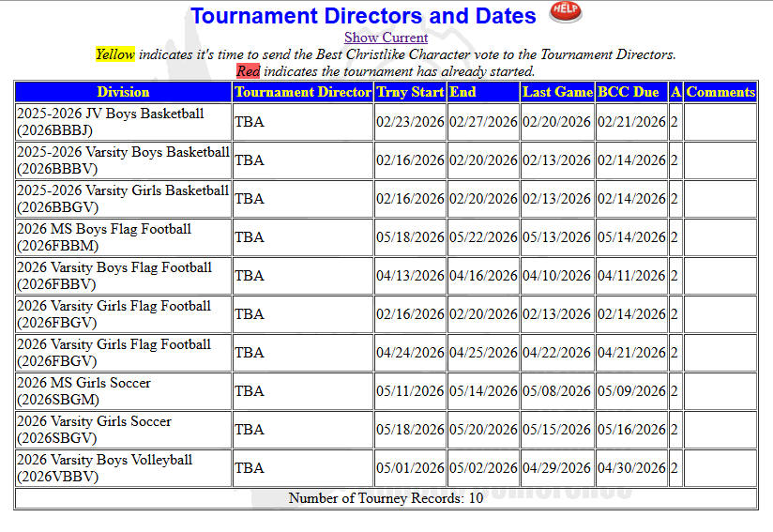This screenshot has height=532, width=773.
Task: Click end date 05/02/2026
Action: click(x=483, y=468)
